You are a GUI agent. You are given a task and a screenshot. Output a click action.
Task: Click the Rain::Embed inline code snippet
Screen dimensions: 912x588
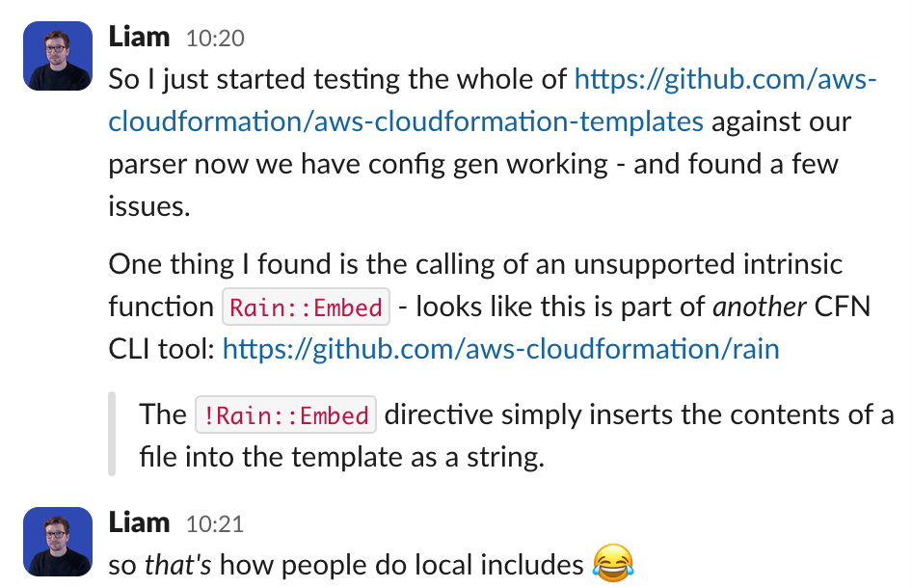click(x=307, y=307)
